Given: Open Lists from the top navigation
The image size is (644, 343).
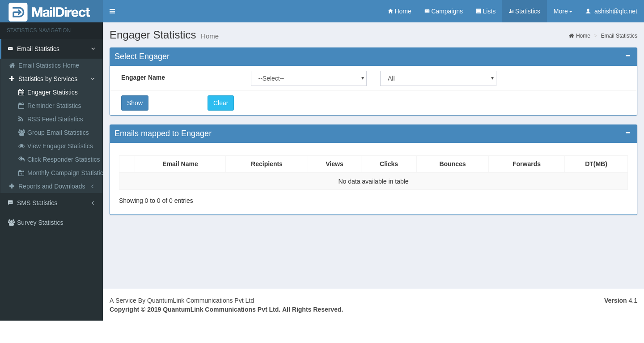Looking at the screenshot, I should (486, 11).
